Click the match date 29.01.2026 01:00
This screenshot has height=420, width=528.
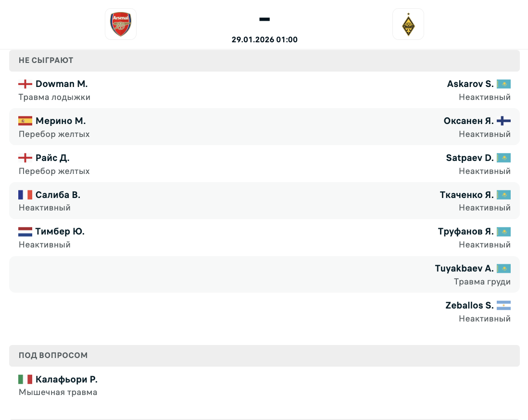coord(264,40)
